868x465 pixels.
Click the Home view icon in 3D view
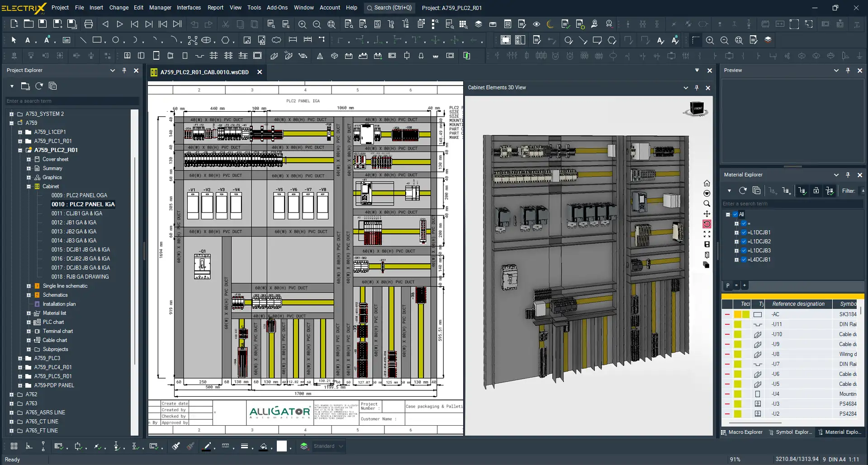pos(707,183)
